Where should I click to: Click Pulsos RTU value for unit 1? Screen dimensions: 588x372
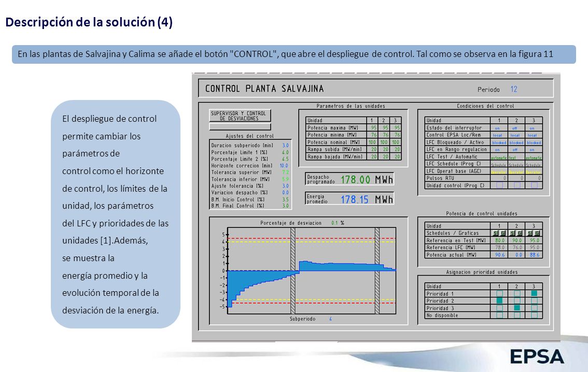(x=505, y=178)
